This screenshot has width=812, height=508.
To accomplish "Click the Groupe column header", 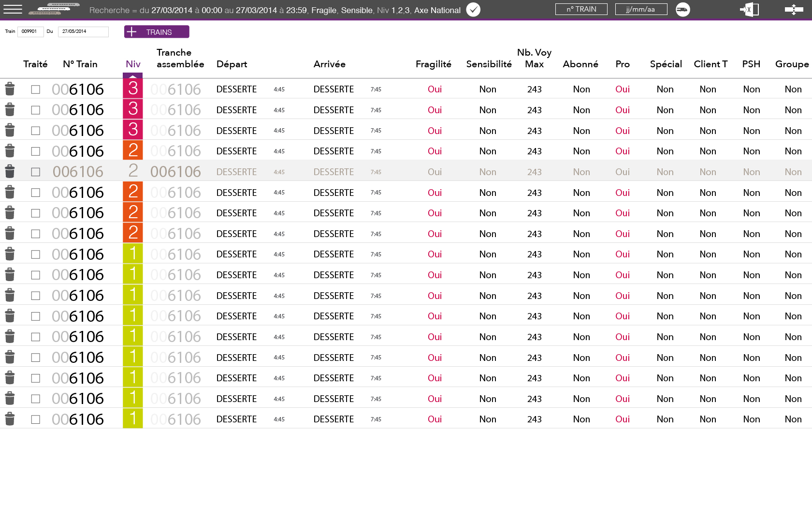I will tap(792, 64).
